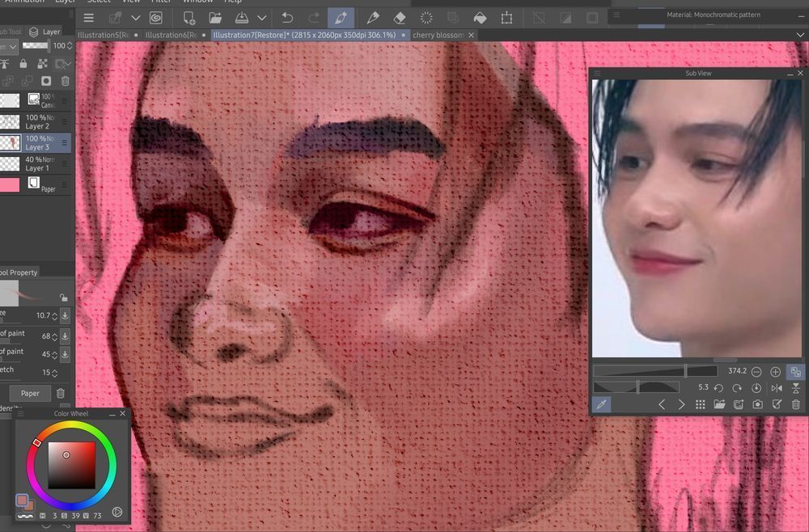Select the Eraser tool in the toolbar
809x532 pixels.
click(x=399, y=18)
